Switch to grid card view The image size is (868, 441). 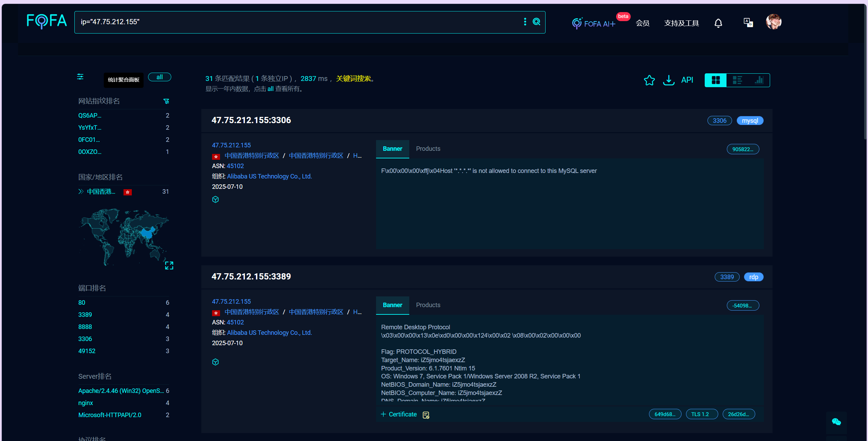[715, 80]
